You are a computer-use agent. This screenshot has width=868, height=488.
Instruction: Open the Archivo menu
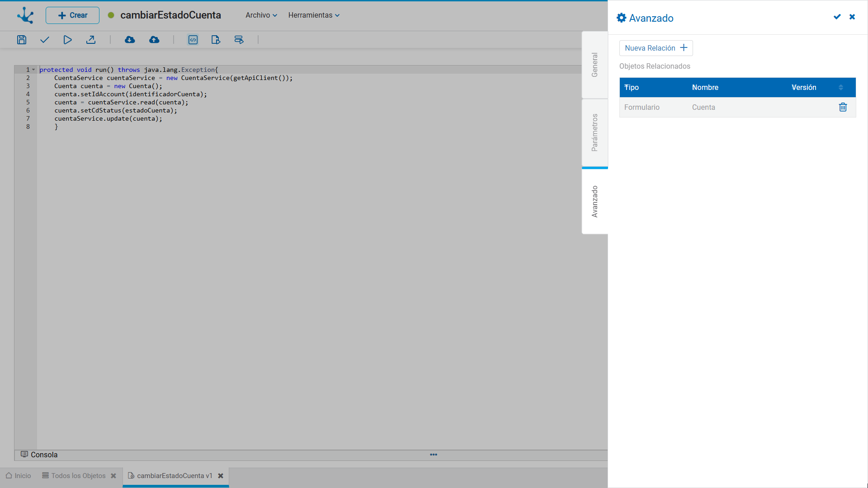click(261, 15)
